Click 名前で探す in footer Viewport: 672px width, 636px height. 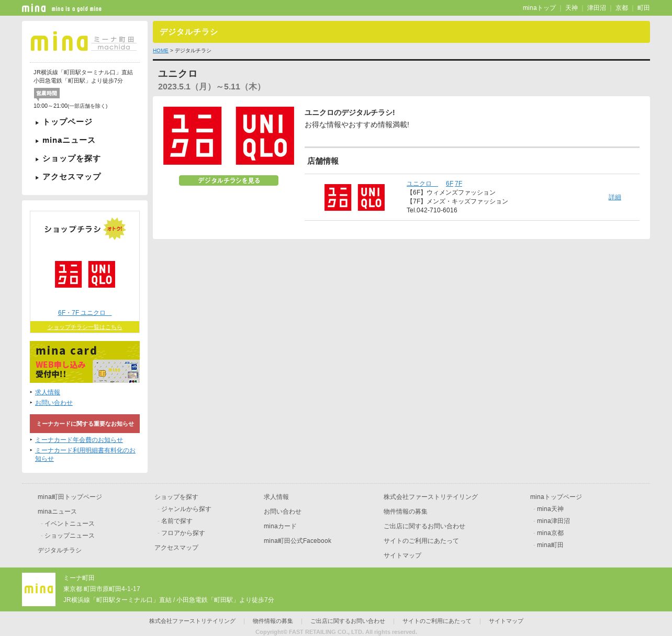coord(177,521)
